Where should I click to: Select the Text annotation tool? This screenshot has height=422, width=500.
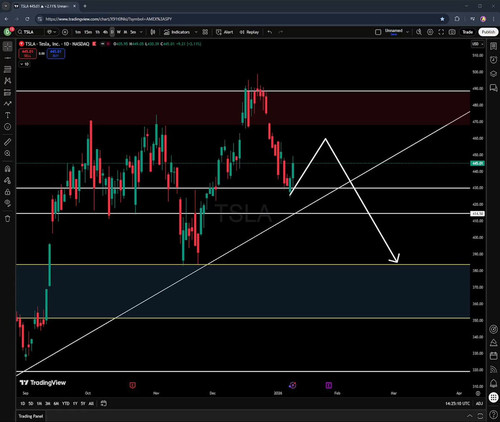(7, 115)
